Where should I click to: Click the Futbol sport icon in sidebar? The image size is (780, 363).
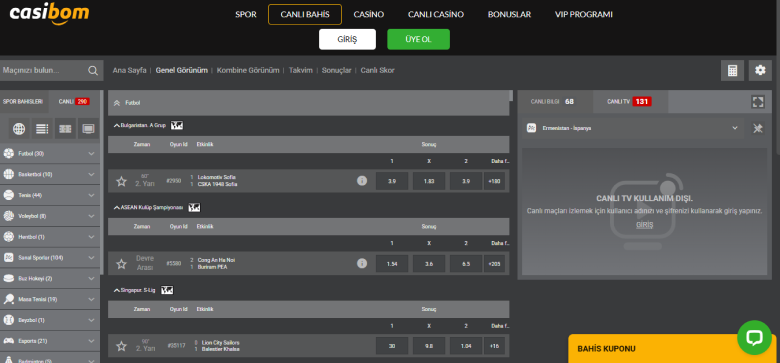[8, 154]
